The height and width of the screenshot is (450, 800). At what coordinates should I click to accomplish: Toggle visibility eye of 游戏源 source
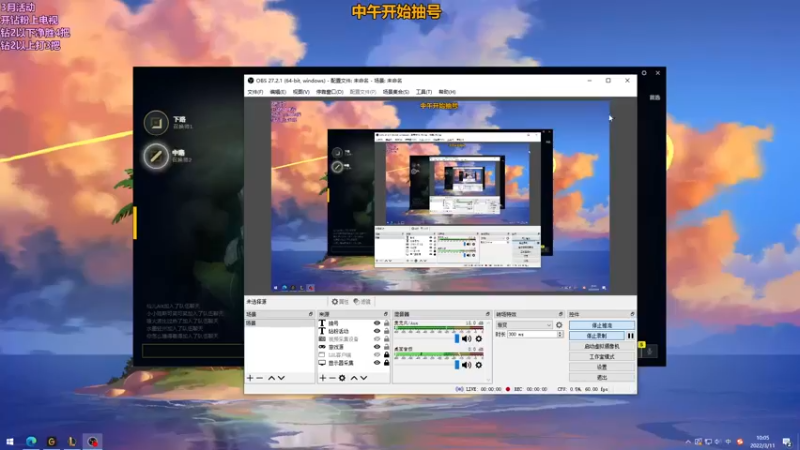tap(377, 347)
